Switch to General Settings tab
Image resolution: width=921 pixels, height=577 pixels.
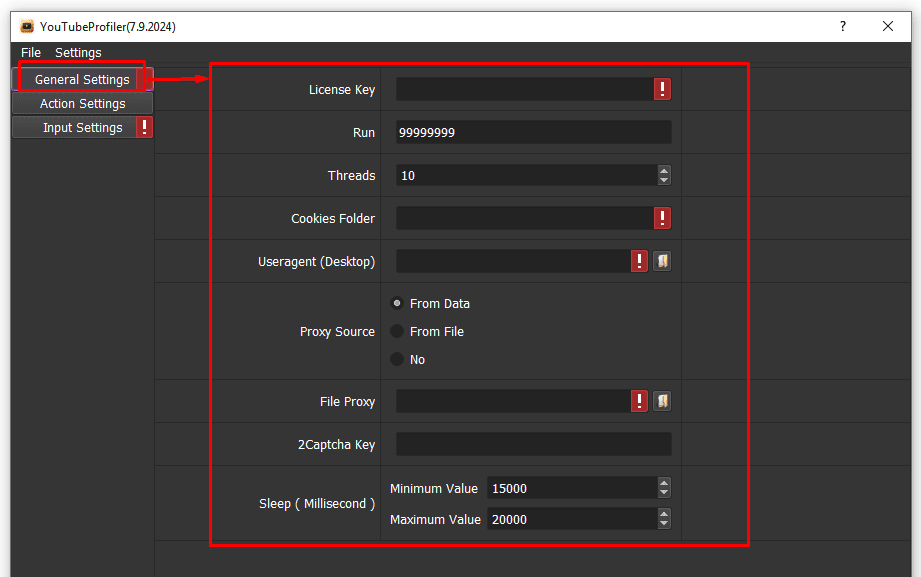pos(82,79)
